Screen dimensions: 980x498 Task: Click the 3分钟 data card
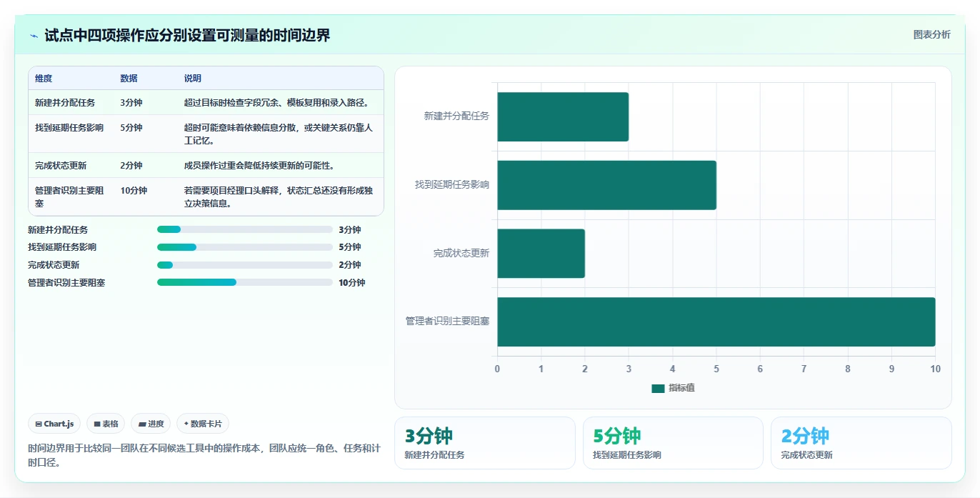pos(484,443)
